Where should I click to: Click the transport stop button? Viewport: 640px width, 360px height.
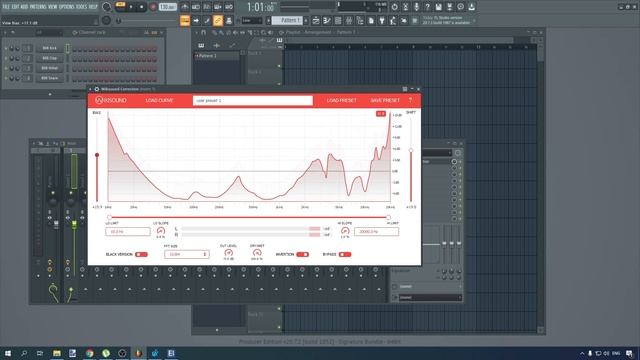(x=141, y=7)
